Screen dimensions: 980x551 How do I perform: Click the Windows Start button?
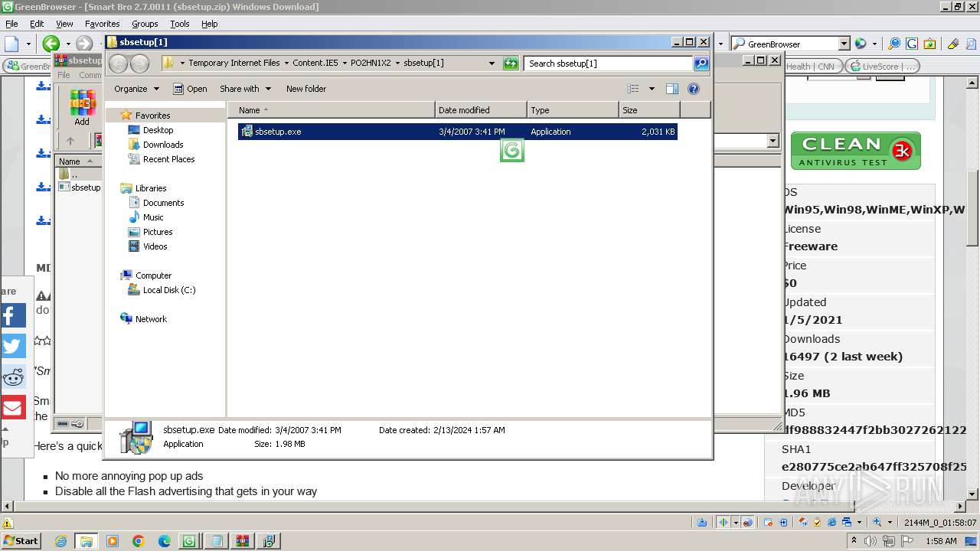(21, 541)
